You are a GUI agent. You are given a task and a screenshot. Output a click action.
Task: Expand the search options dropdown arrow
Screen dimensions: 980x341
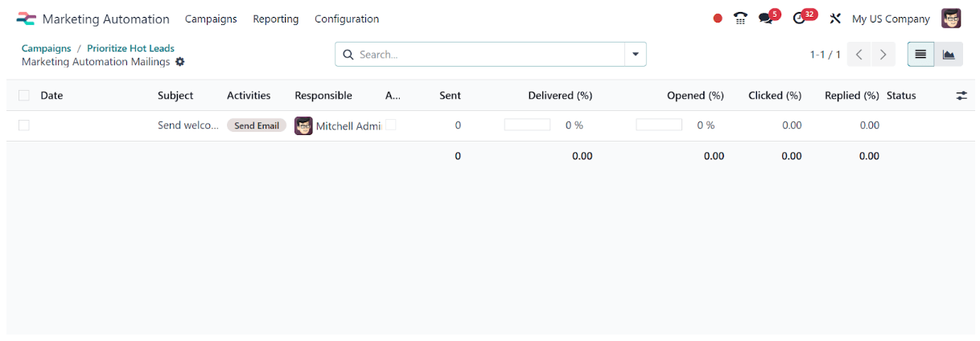pyautogui.click(x=636, y=55)
